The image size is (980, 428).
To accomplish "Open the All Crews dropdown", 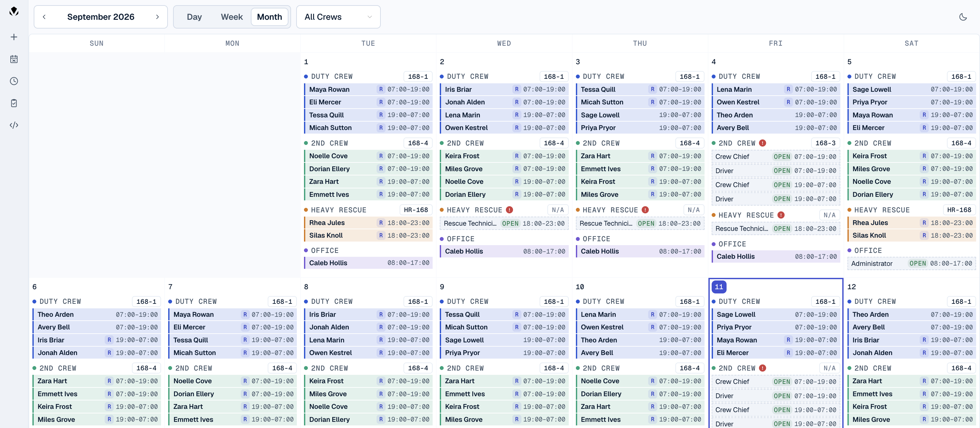I will [338, 17].
